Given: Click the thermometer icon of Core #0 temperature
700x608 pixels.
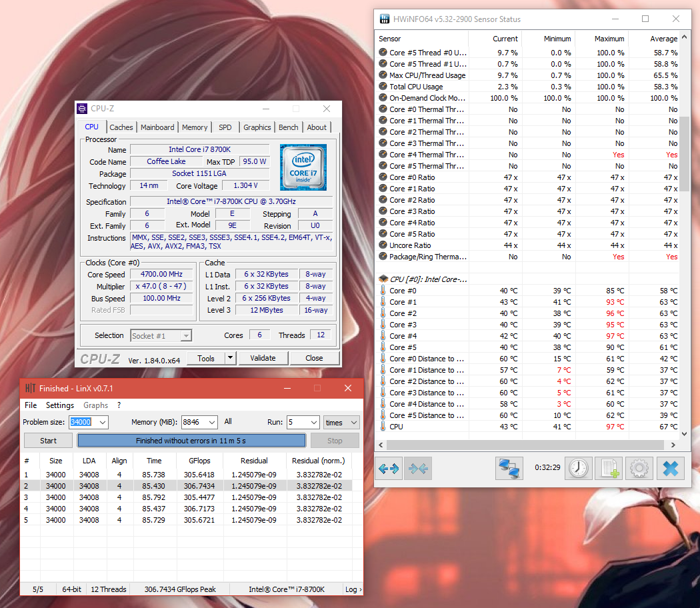Looking at the screenshot, I should 383,291.
